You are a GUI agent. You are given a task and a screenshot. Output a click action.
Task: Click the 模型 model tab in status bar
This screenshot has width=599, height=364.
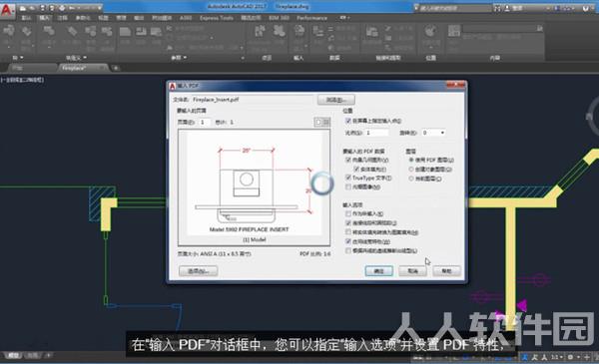(x=14, y=356)
